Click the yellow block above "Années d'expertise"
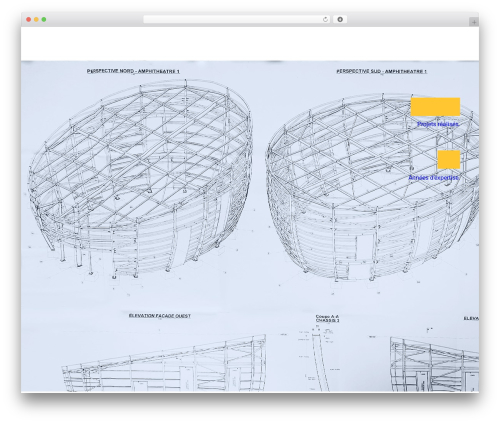This screenshot has width=500, height=423. tap(449, 160)
